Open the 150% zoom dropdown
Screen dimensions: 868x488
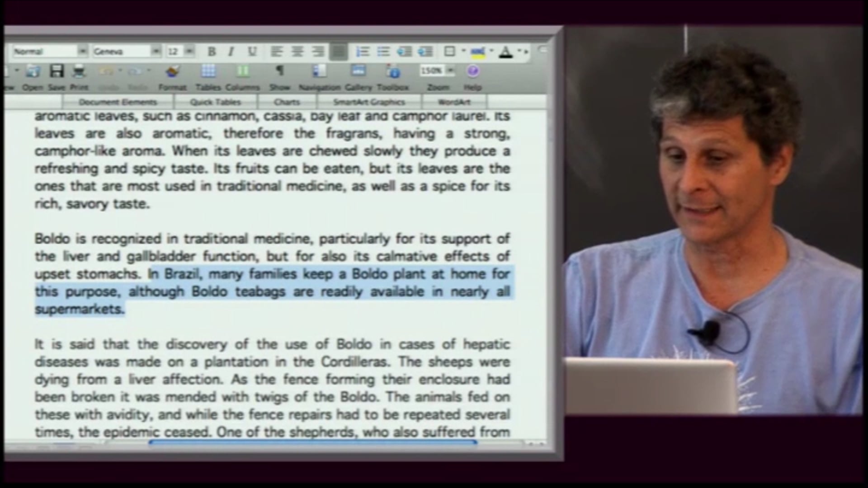(x=450, y=70)
